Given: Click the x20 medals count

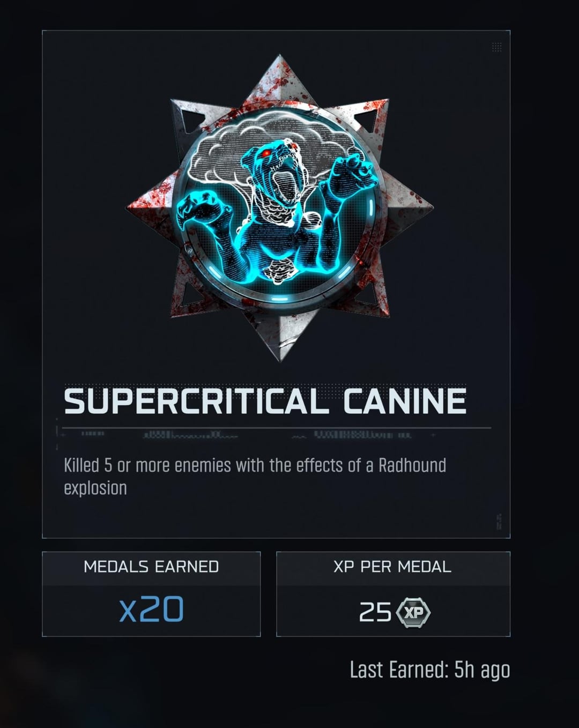Looking at the screenshot, I should point(151,610).
